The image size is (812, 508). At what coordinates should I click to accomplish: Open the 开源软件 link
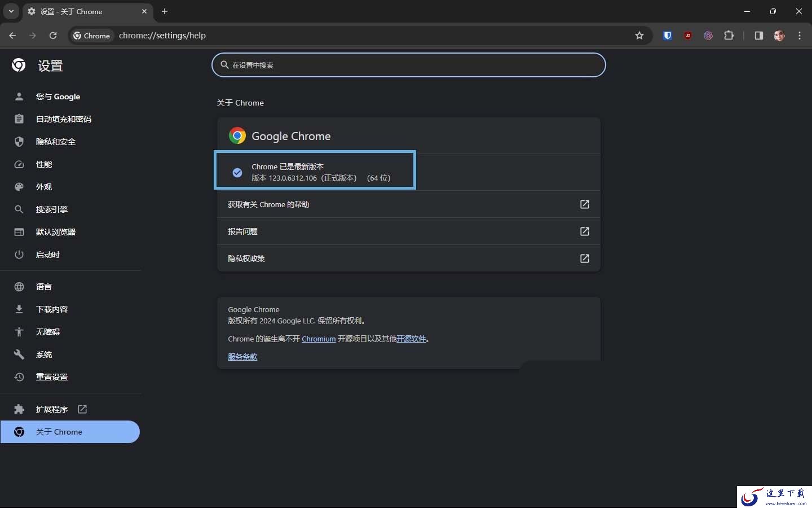(411, 339)
